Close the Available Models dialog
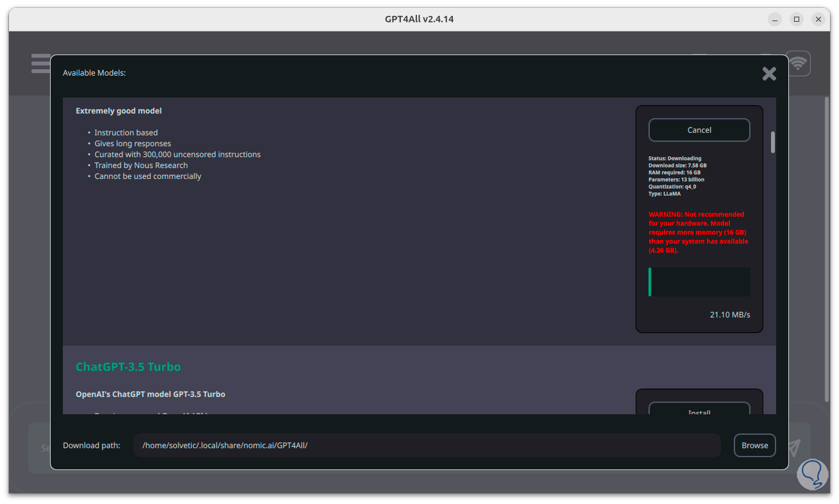 point(769,74)
